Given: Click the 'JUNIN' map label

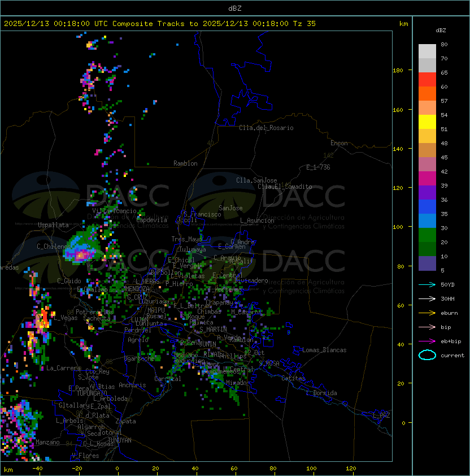Looking at the screenshot, I should [x=207, y=344].
